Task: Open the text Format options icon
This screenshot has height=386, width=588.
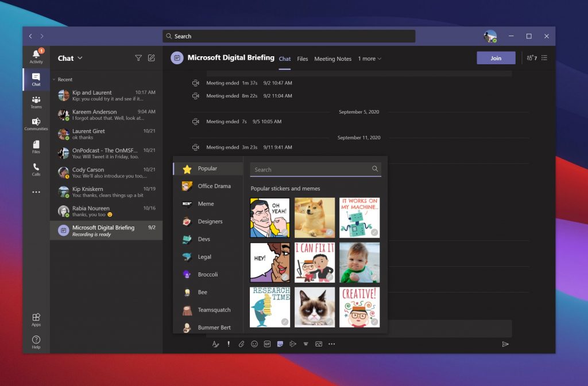Action: coord(215,344)
